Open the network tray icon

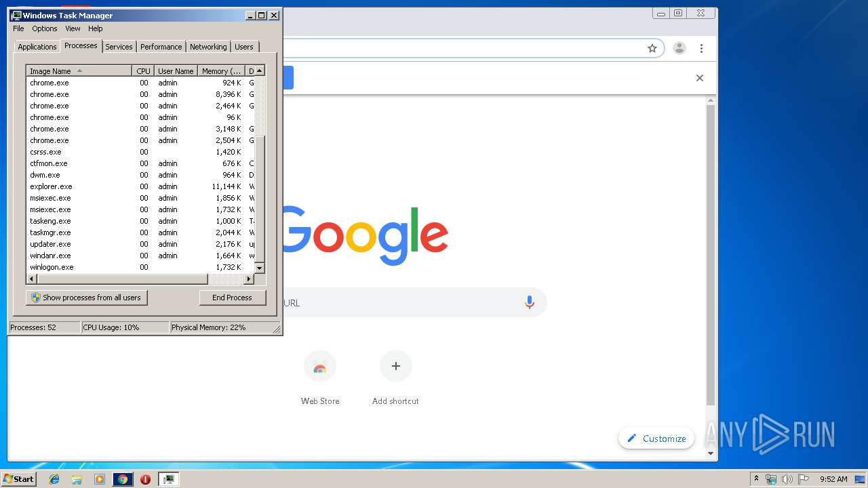point(771,479)
